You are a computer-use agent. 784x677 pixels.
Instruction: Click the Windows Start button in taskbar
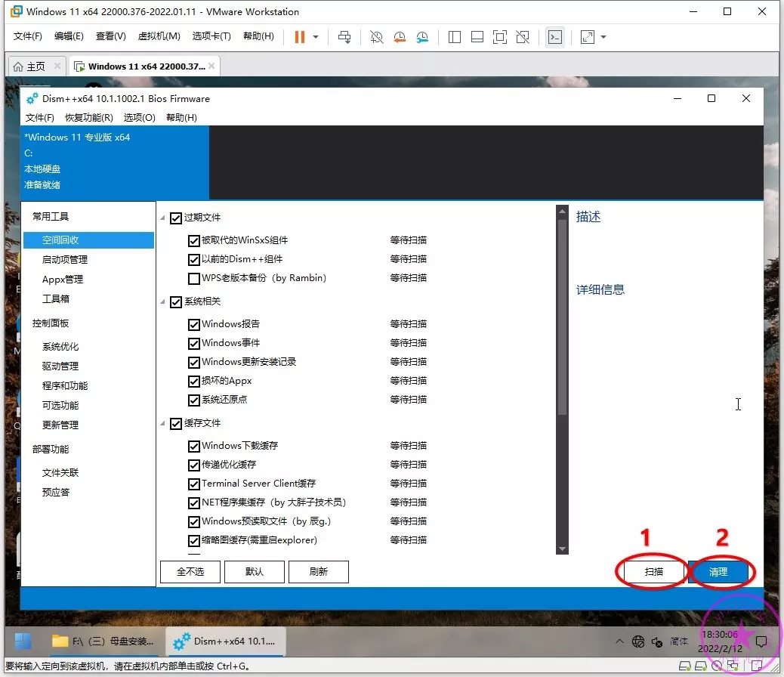pyautogui.click(x=23, y=641)
